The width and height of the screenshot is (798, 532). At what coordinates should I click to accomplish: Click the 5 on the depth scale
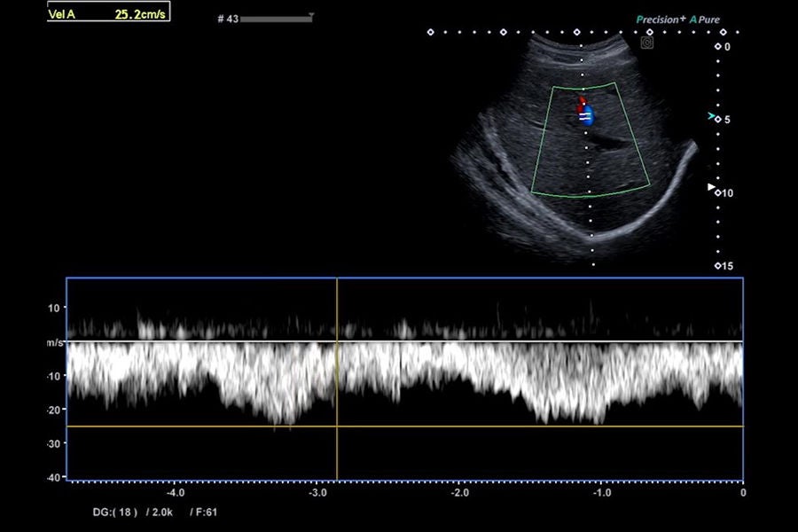727,120
